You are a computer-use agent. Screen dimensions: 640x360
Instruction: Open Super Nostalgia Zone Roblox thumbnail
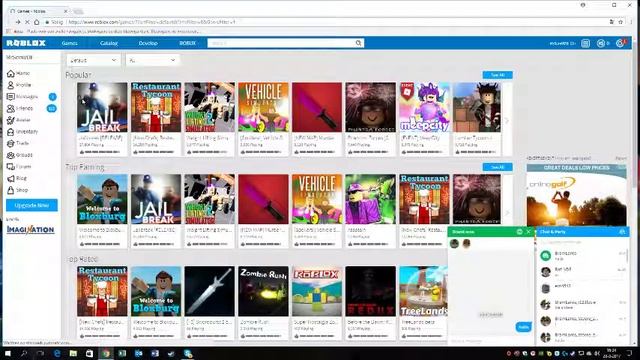tap(317, 291)
